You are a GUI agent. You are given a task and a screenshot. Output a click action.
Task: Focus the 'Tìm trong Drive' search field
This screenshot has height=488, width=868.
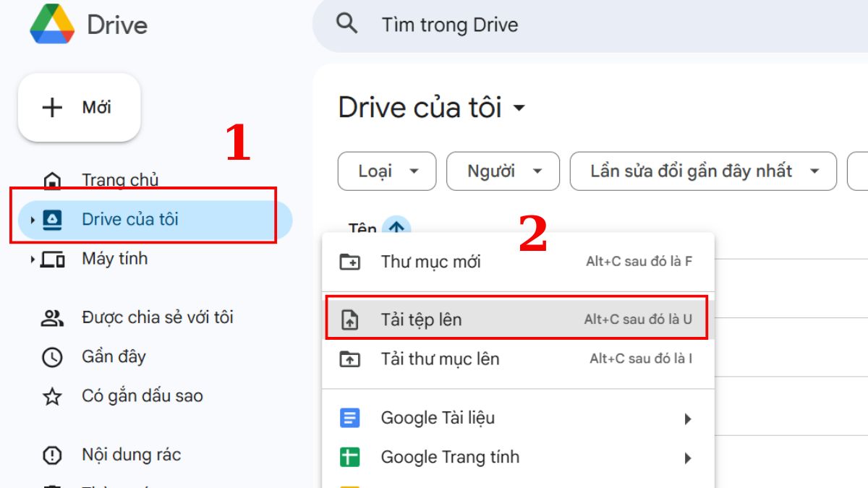[x=590, y=25]
